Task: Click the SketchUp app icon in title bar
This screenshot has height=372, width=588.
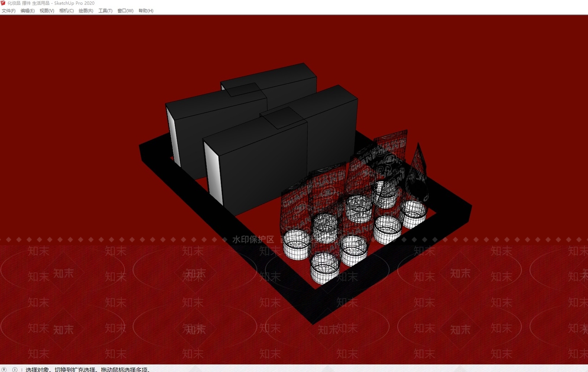Action: point(3,3)
